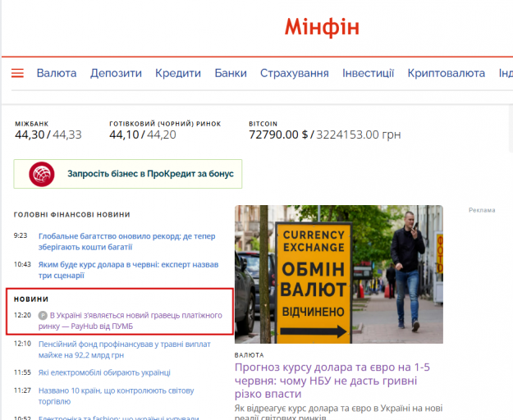
Task: Click the 11:55 timestamp
Action: tap(22, 372)
